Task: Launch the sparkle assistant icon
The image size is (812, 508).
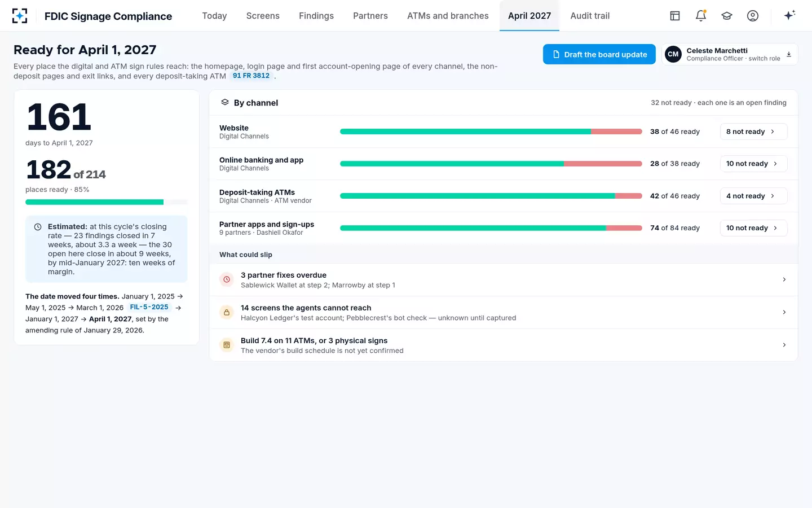Action: (789, 15)
